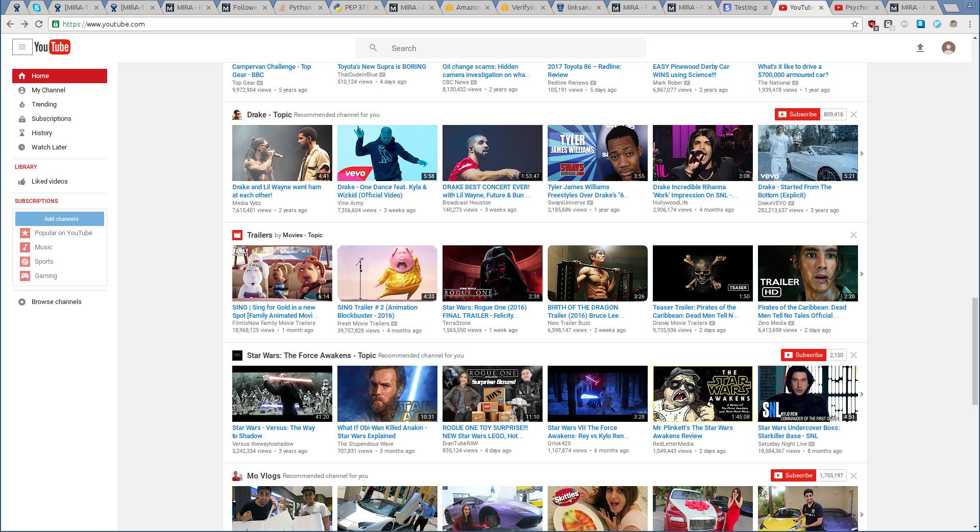
Task: Click the Add channels button
Action: tap(60, 219)
